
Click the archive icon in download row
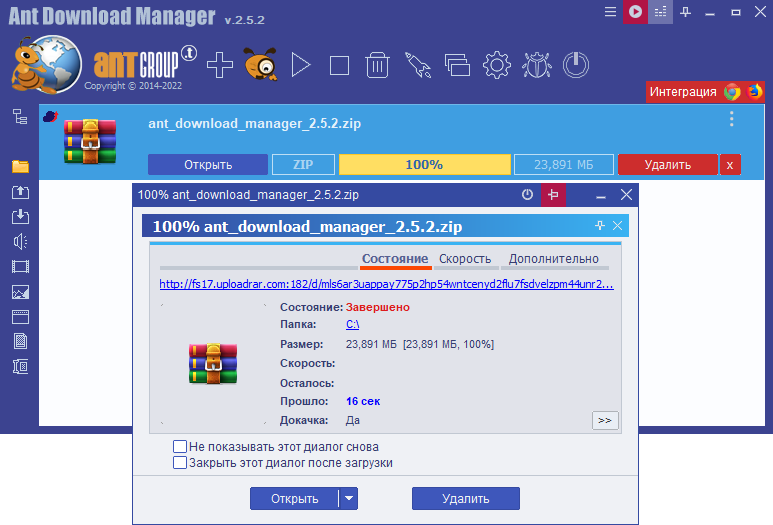pos(90,141)
